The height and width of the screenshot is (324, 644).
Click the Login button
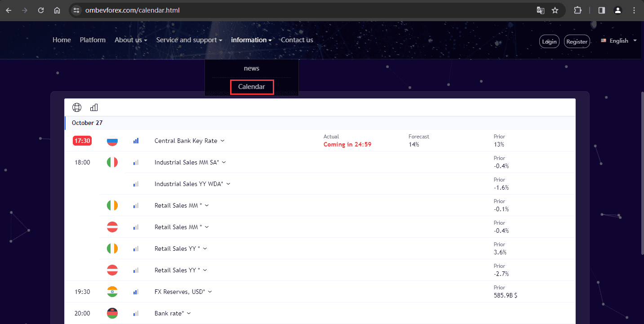[549, 41]
